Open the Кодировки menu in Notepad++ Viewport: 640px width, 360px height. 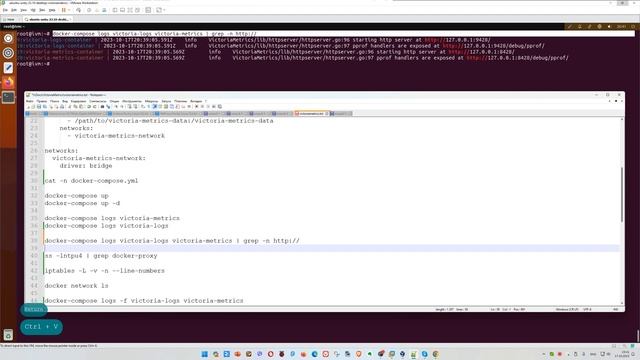(78, 101)
